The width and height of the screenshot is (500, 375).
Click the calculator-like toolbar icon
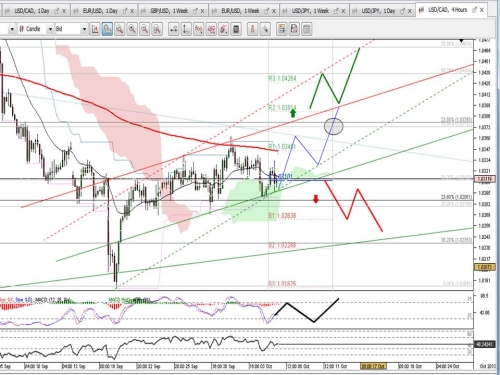tap(236, 29)
